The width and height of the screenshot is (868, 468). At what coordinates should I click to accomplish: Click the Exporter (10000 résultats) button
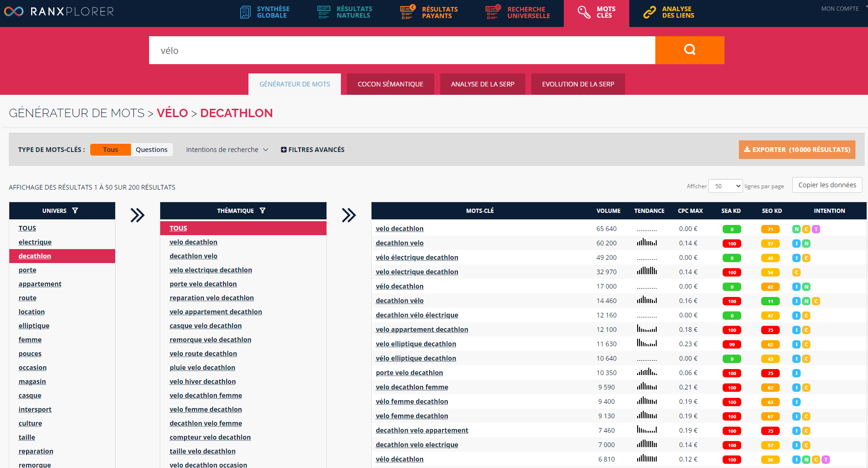(x=797, y=150)
